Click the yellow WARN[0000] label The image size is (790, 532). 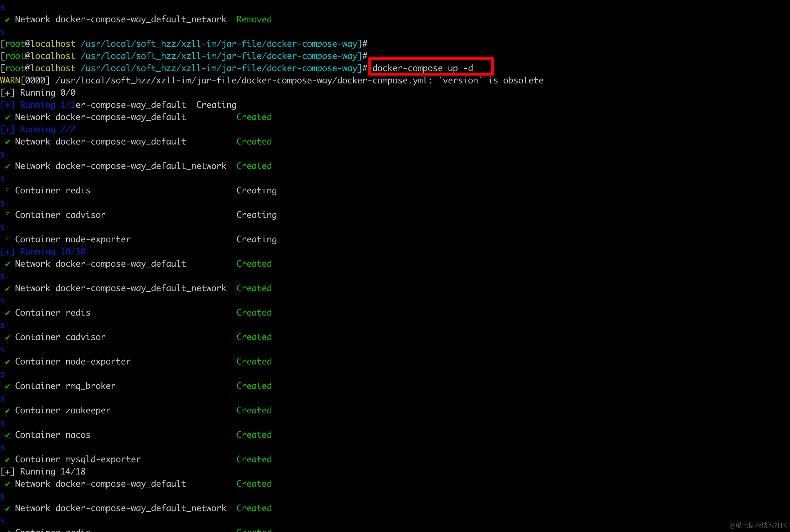10,80
